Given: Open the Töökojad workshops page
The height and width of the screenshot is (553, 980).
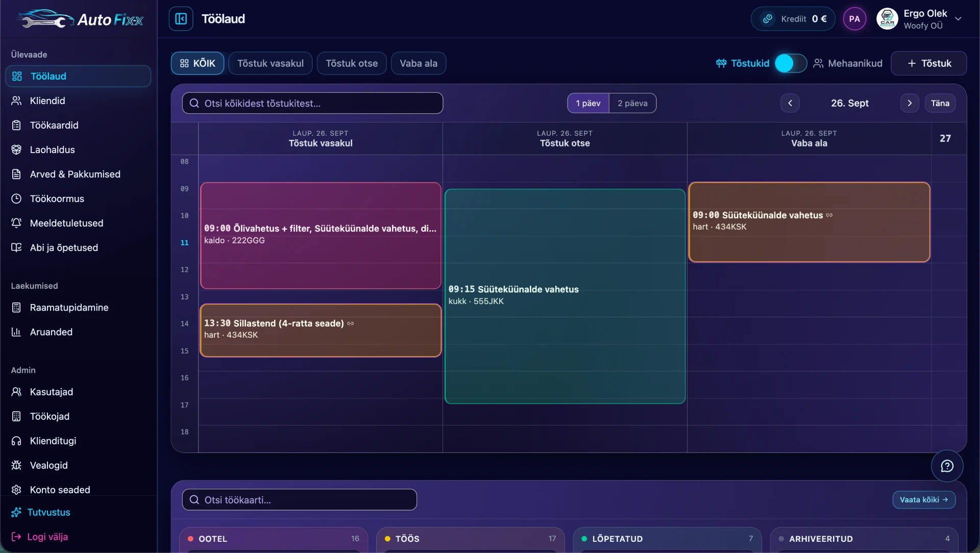Looking at the screenshot, I should [78, 416].
